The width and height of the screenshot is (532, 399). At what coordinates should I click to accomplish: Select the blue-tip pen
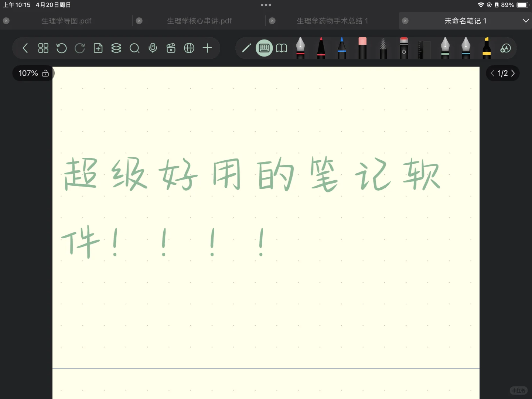click(342, 48)
